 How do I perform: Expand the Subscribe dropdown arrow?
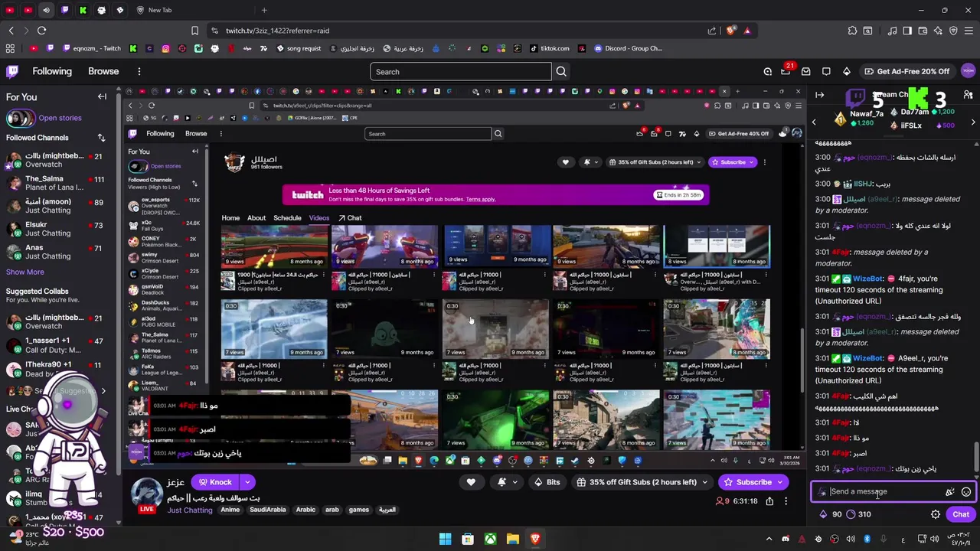(x=780, y=482)
